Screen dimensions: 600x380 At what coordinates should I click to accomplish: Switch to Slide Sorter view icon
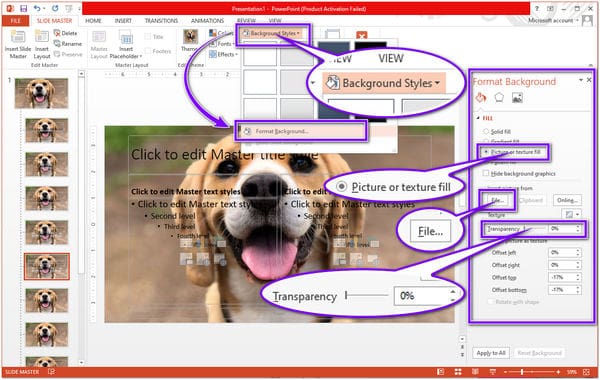458,372
